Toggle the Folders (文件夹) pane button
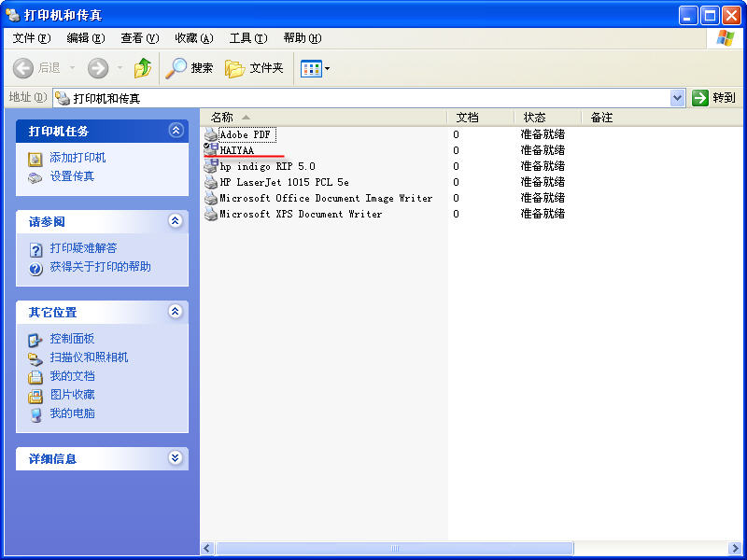Image resolution: width=747 pixels, height=560 pixels. (254, 68)
